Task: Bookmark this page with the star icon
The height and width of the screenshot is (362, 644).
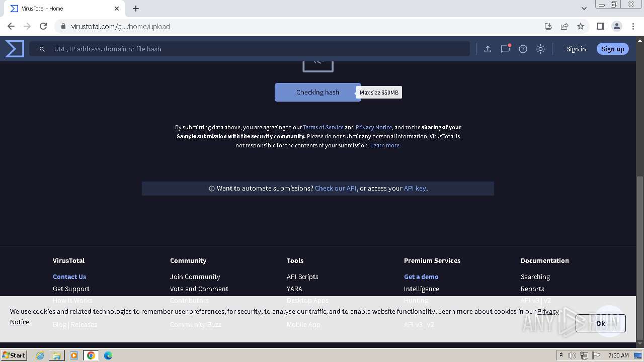Action: tap(581, 26)
